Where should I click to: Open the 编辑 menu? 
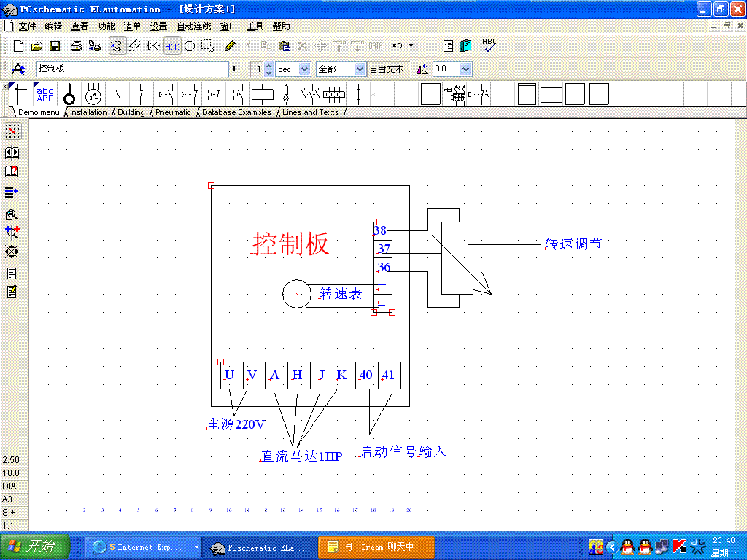(x=53, y=26)
